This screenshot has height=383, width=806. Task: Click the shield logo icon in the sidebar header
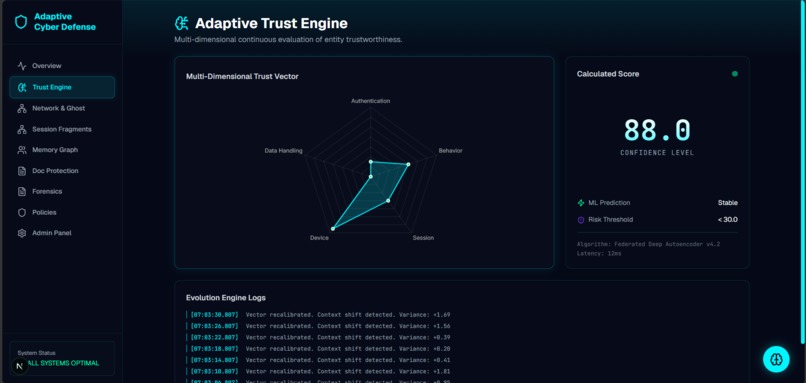(x=21, y=22)
